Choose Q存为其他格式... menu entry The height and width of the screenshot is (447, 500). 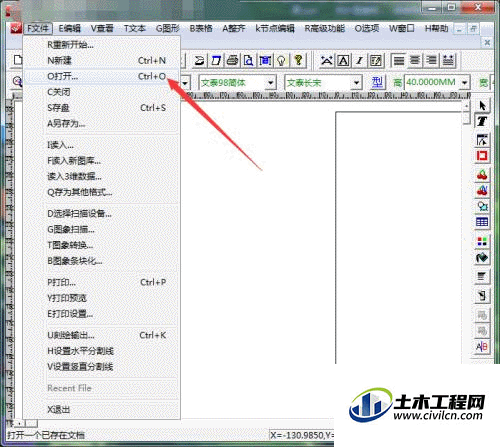click(x=103, y=192)
